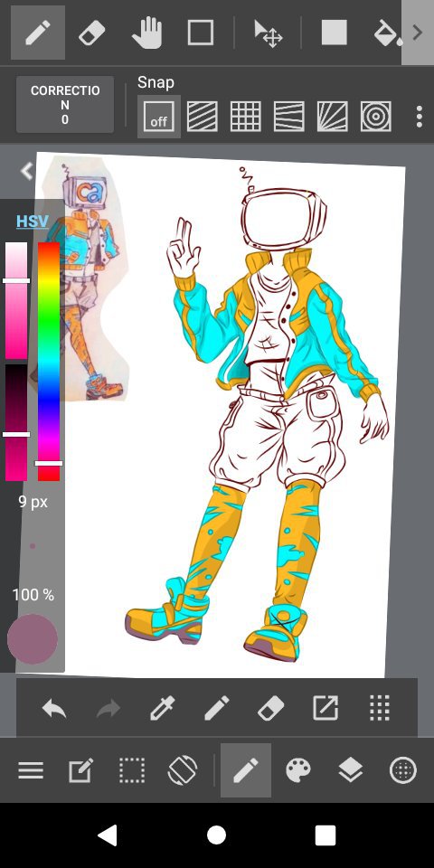Pick the Bucket fill tool
The height and width of the screenshot is (868, 434).
coord(389,33)
